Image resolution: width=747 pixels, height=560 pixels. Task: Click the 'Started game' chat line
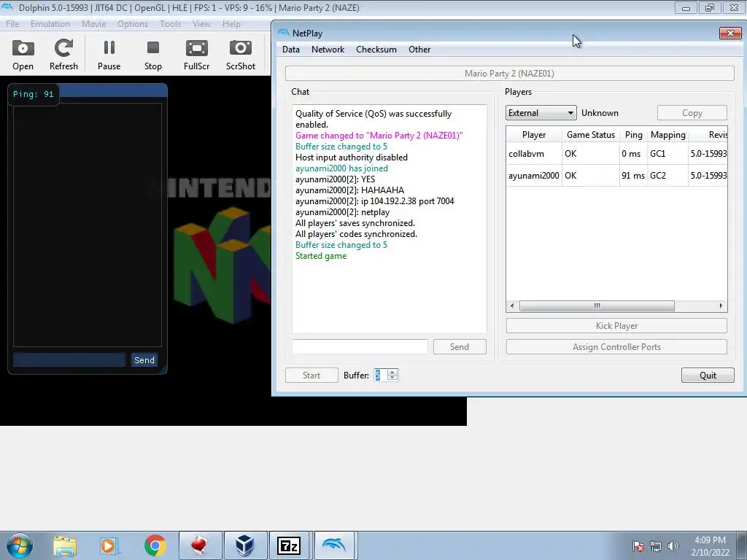321,256
